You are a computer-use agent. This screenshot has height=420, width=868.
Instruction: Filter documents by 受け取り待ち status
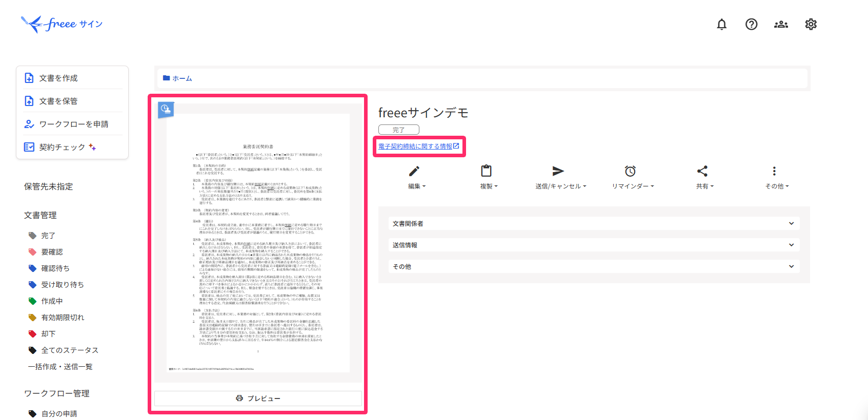(x=63, y=285)
